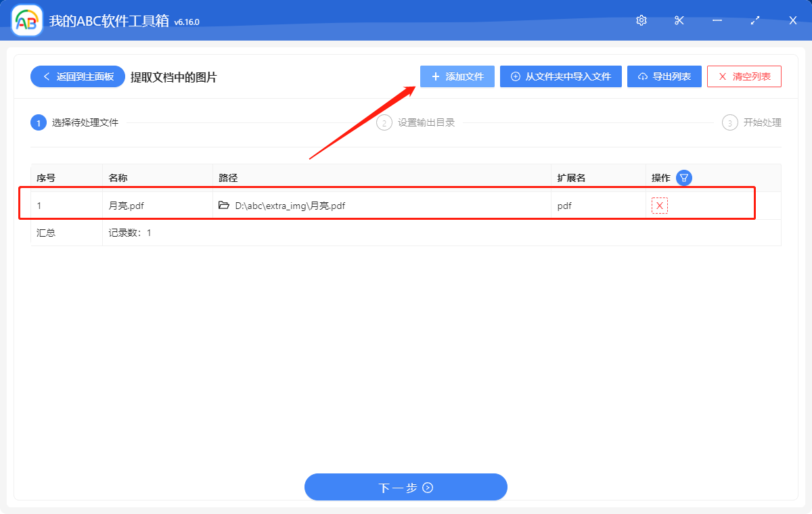Proceed by clicking 下一步
Image resolution: width=812 pixels, height=514 pixels.
[405, 487]
